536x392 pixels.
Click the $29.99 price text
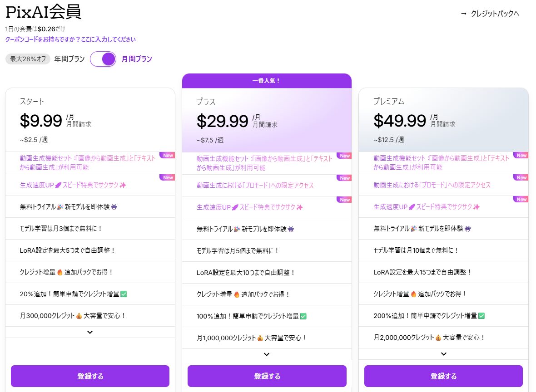[223, 121]
